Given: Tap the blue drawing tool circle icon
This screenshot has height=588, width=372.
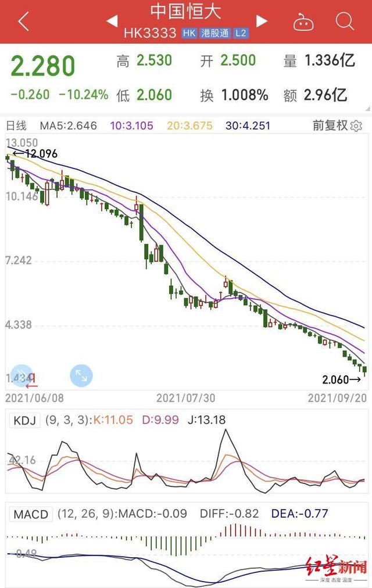Looking at the screenshot, I should tap(22, 375).
